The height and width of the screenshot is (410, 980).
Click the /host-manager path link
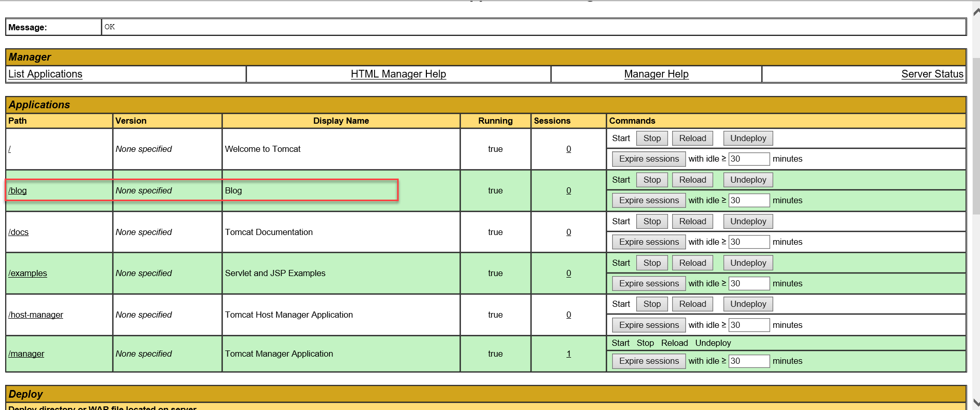[36, 315]
